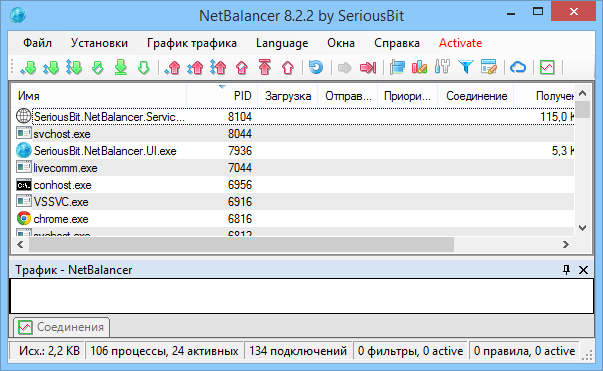
Task: Click the vertical scrollbar up arrow
Action: pyautogui.click(x=583, y=93)
